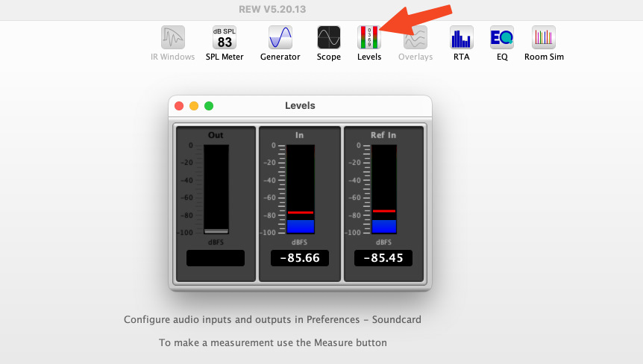
Task: Click the REW V5.20.13 window title
Action: point(272,10)
